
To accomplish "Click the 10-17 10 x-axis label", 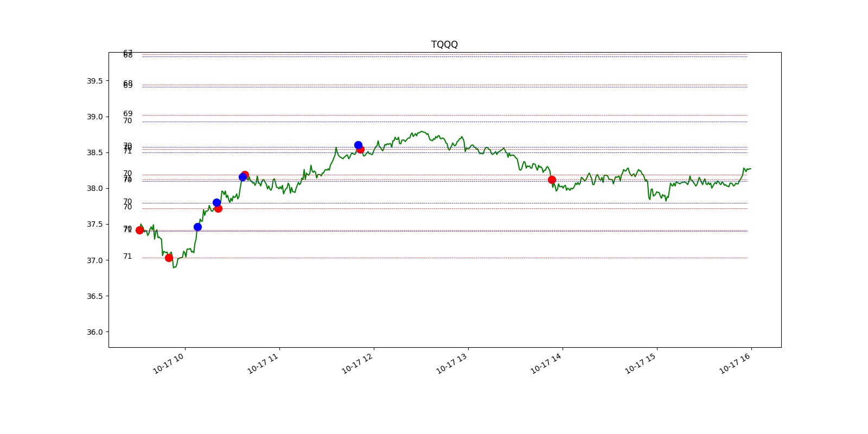I will click(169, 363).
